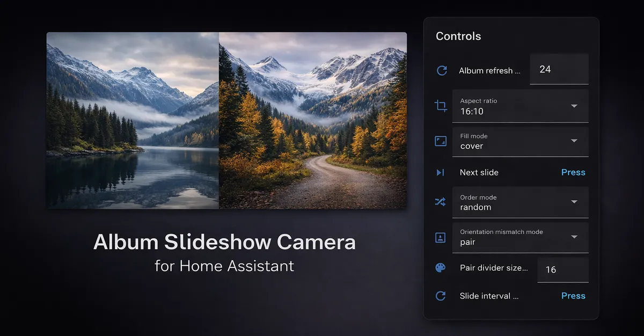The height and width of the screenshot is (336, 644).
Task: Click the Fill mode frame icon
Action: (x=441, y=141)
